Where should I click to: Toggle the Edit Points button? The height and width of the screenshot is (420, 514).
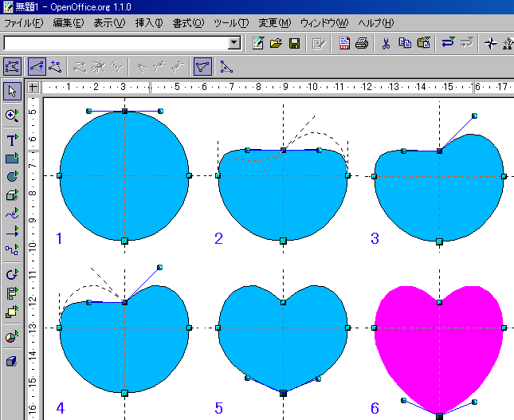[x=13, y=67]
